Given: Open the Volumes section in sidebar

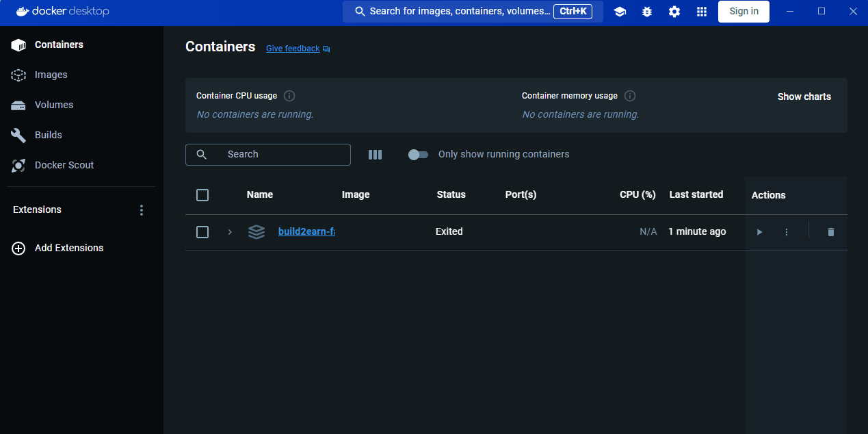Looking at the screenshot, I should [x=53, y=104].
